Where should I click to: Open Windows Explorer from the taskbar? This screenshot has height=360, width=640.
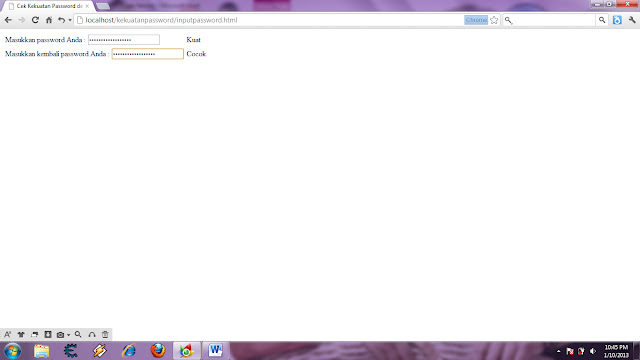[x=42, y=351]
